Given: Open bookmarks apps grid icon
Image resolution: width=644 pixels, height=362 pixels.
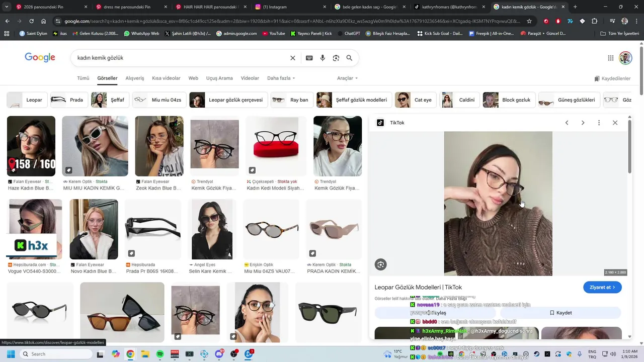Looking at the screenshot, I should [7, 33].
